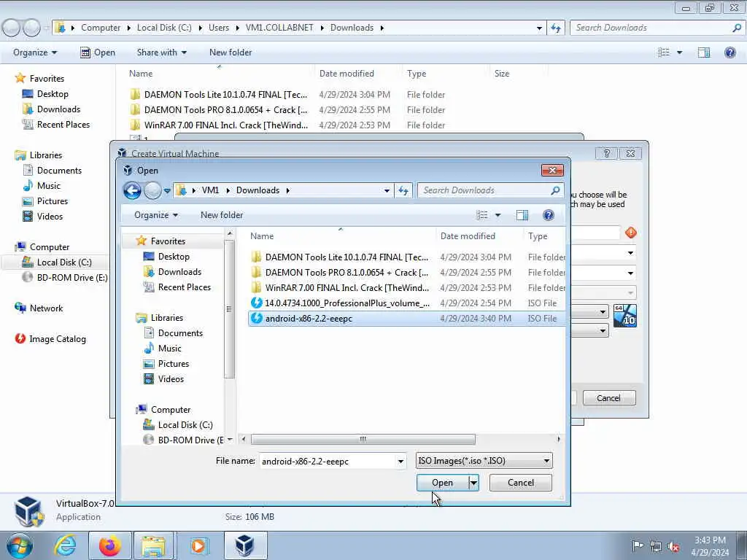This screenshot has height=560, width=747.
Task: Expand the File name history dropdown
Action: point(400,461)
